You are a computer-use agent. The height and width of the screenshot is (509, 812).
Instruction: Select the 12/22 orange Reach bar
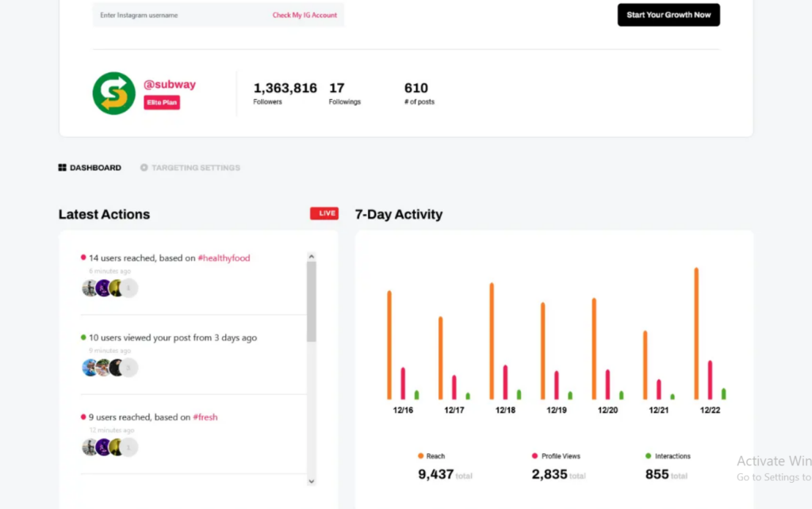coord(696,333)
